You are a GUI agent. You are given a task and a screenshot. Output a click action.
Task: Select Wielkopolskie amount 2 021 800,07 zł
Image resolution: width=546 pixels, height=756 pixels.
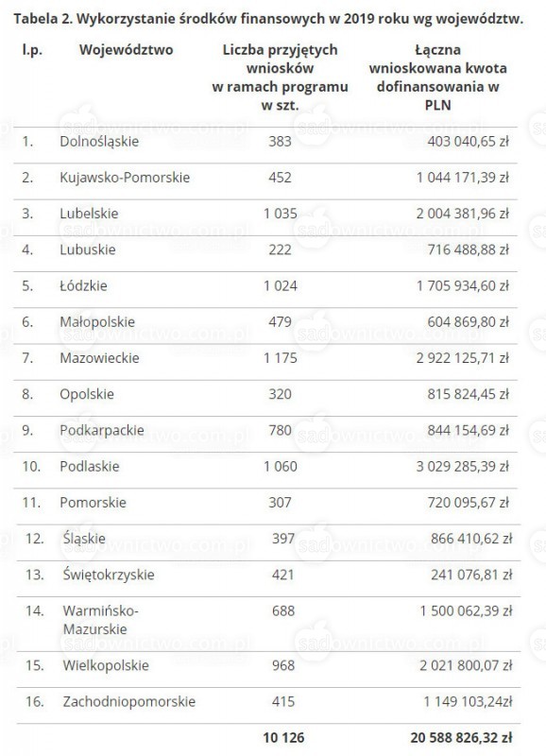466,666
